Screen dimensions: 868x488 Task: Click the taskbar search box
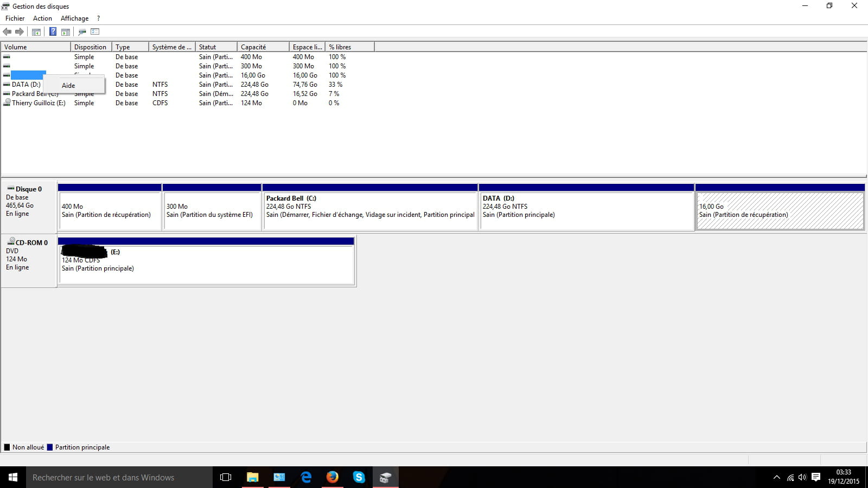point(119,477)
